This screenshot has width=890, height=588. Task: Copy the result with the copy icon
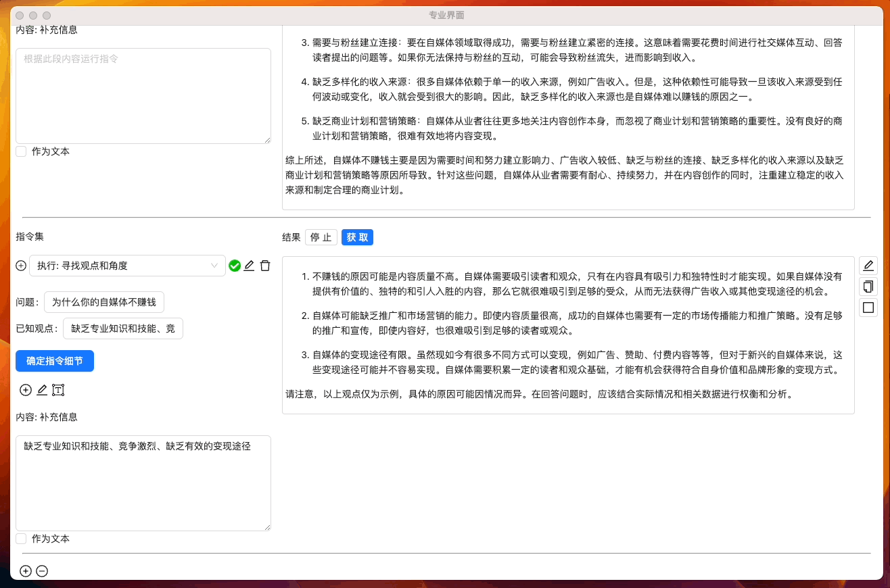coord(868,287)
